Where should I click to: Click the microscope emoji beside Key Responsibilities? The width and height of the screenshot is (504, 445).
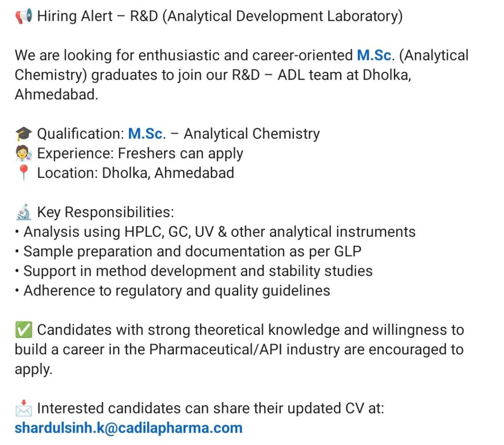pyautogui.click(x=24, y=212)
